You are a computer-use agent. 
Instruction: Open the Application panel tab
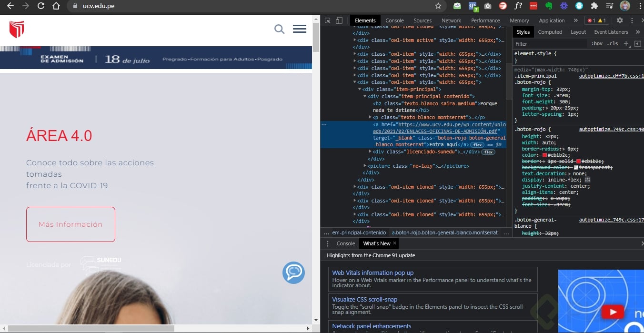tap(552, 20)
